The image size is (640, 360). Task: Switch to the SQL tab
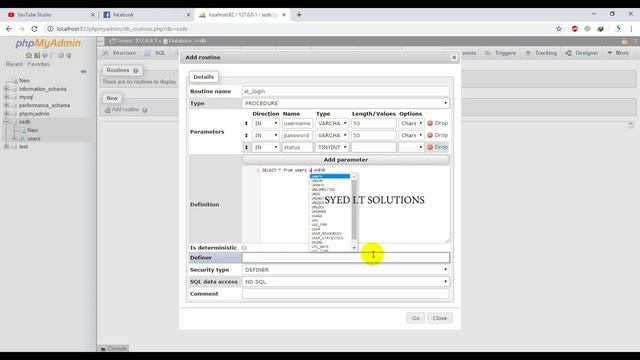tap(156, 53)
